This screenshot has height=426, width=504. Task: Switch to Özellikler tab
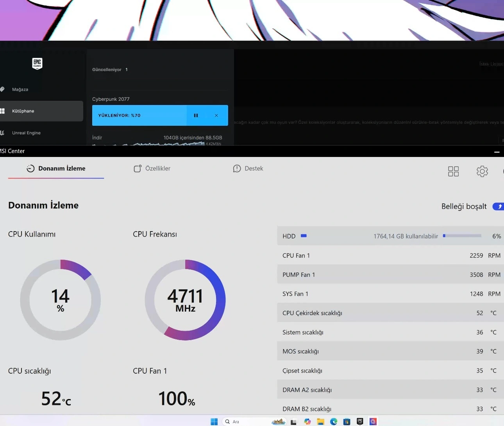coord(152,169)
